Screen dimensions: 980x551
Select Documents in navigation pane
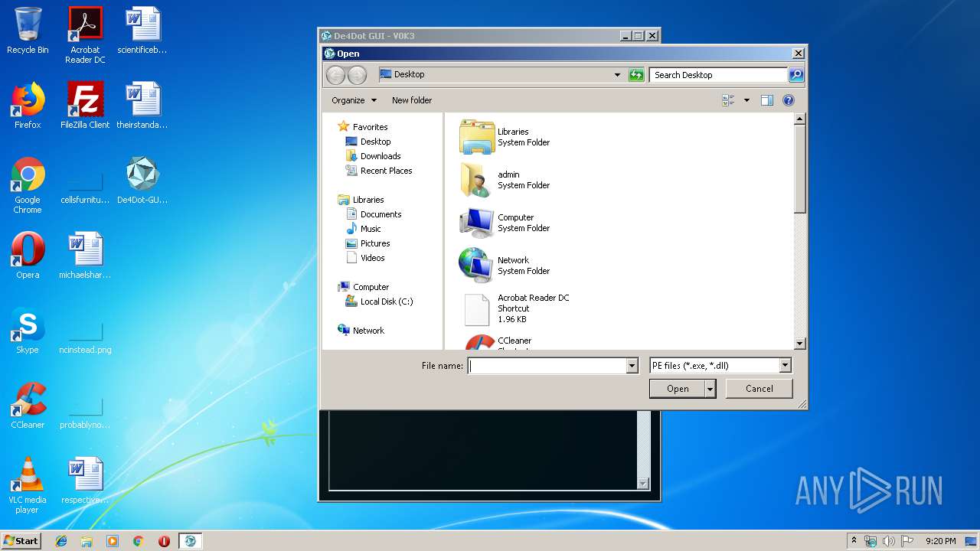(x=374, y=214)
